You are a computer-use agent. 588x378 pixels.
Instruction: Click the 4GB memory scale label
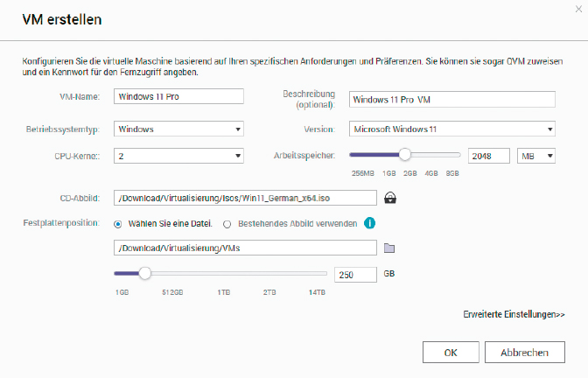[x=431, y=173]
